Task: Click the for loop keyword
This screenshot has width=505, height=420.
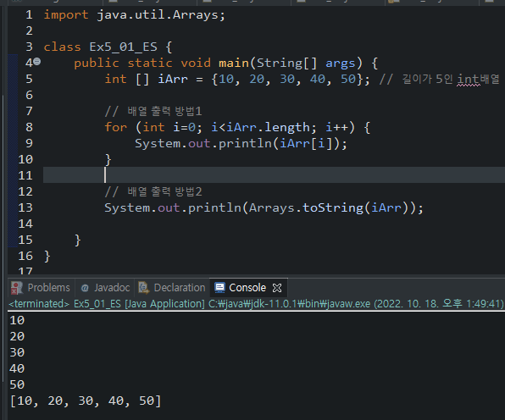Action: pyautogui.click(x=116, y=128)
